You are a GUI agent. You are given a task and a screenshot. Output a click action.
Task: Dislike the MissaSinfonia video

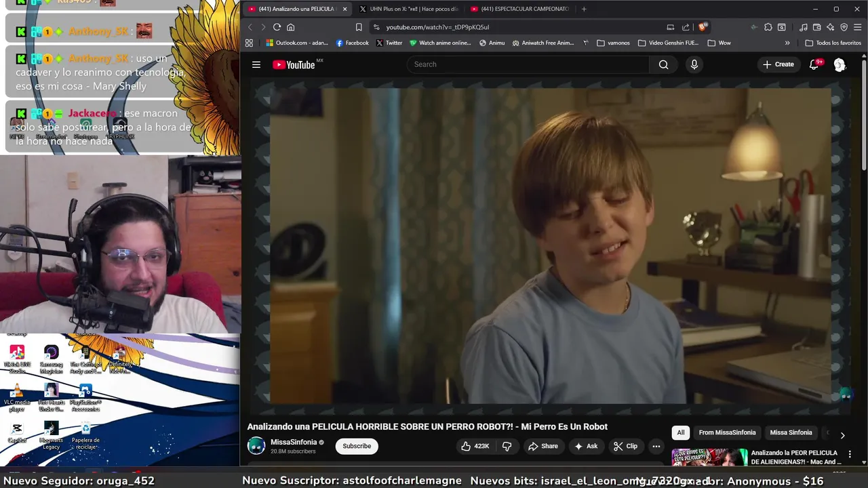coord(507,446)
